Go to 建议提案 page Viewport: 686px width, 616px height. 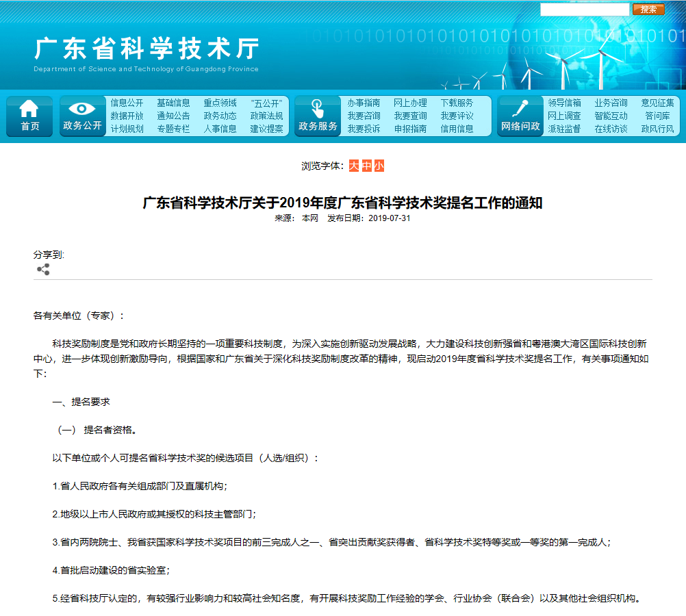(x=266, y=129)
